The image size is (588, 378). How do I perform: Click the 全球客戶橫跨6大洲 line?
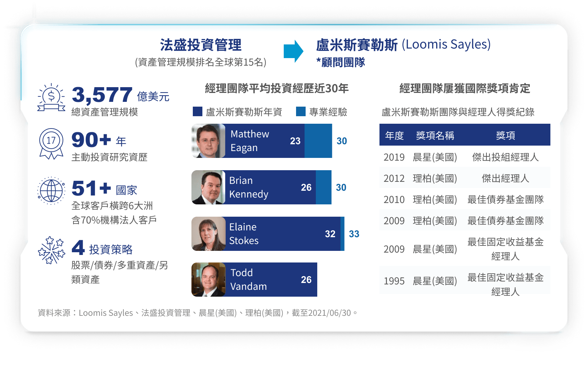click(112, 205)
